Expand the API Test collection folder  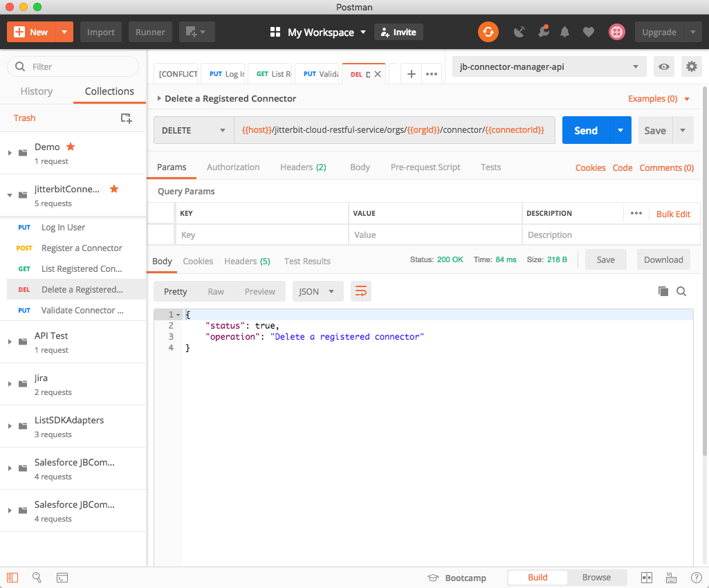pyautogui.click(x=10, y=342)
